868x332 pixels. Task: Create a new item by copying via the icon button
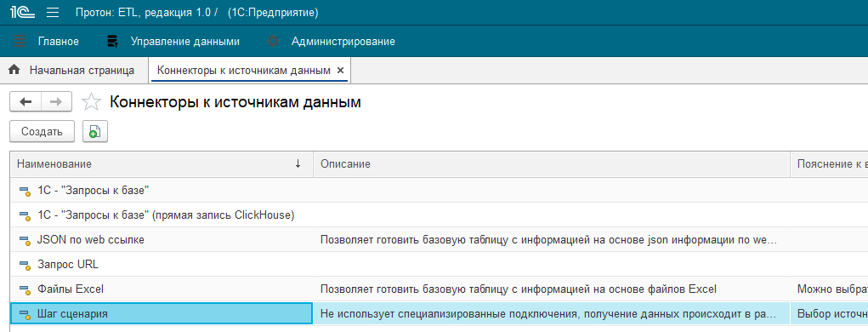(95, 131)
